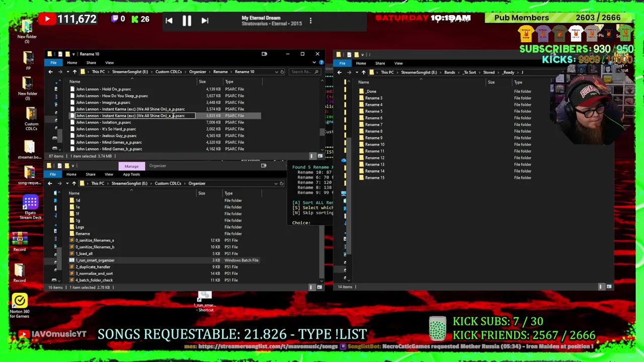Select John Lennon - Imagine_p.psarc file
This screenshot has width=644, height=362.
[x=103, y=103]
